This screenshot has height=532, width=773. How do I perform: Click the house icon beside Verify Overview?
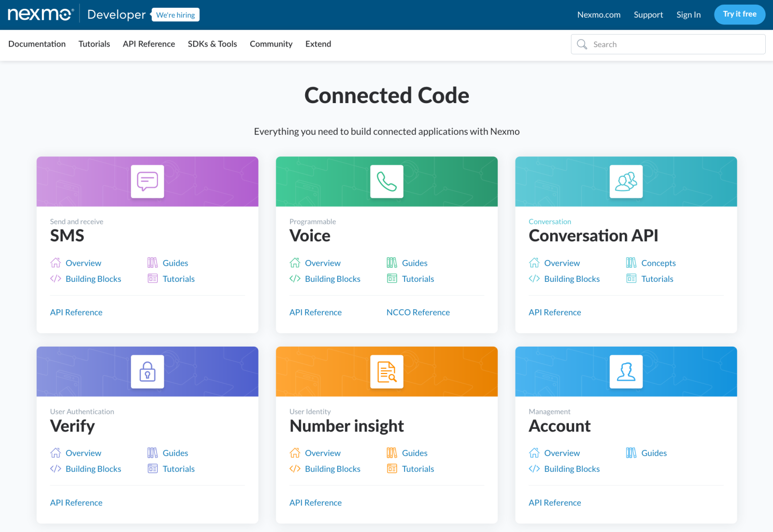(55, 453)
